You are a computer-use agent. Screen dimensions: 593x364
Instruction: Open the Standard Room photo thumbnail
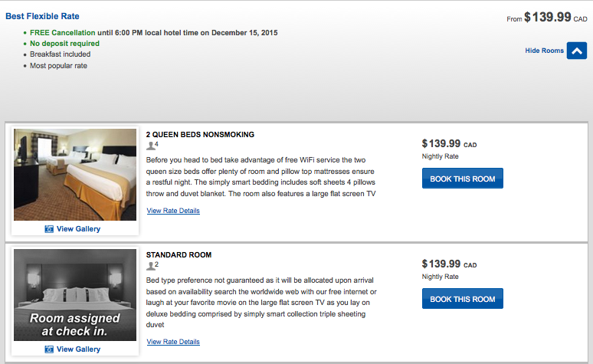tap(75, 295)
